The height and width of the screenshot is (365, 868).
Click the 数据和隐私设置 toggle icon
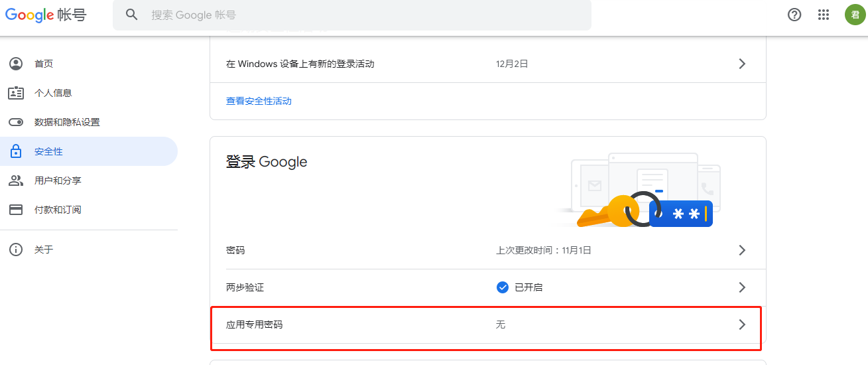(x=16, y=122)
